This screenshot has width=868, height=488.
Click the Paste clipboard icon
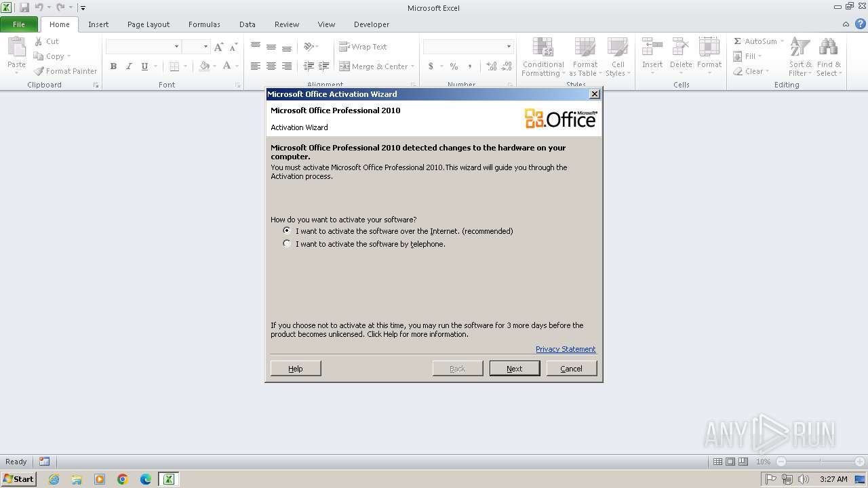pos(16,47)
